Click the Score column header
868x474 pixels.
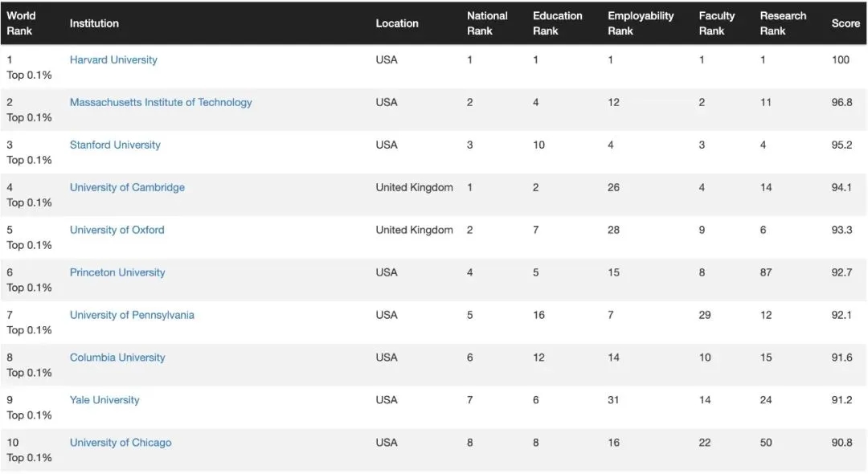[845, 23]
